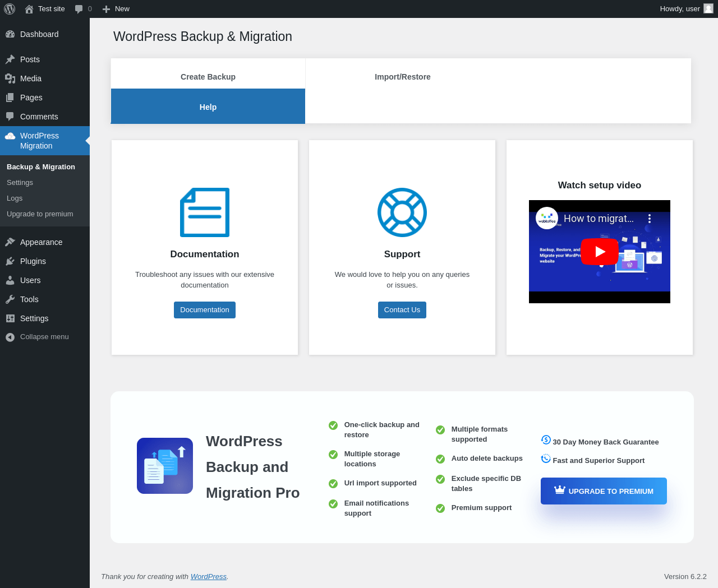Click the Settings sliders icon in sidebar

[x=10, y=318]
